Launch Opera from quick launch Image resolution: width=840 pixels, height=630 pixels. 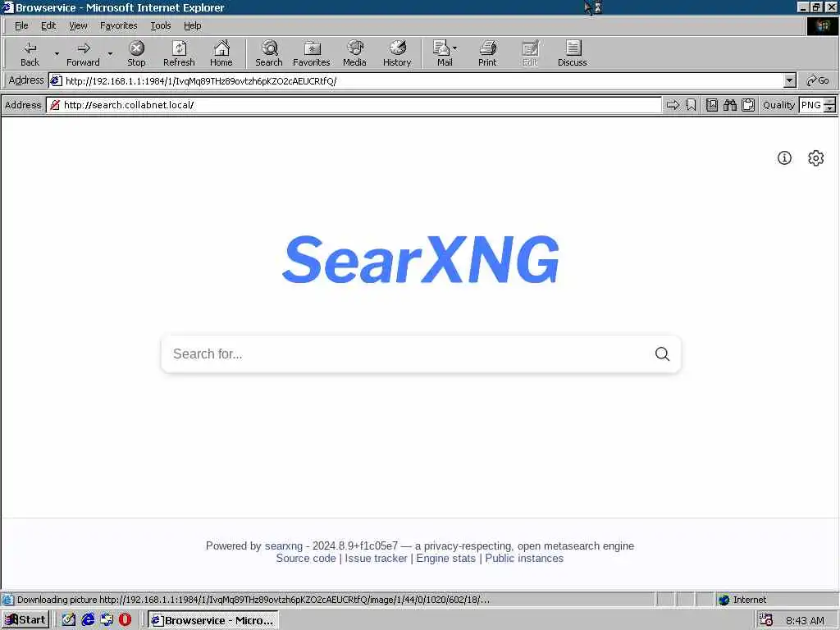tap(125, 620)
